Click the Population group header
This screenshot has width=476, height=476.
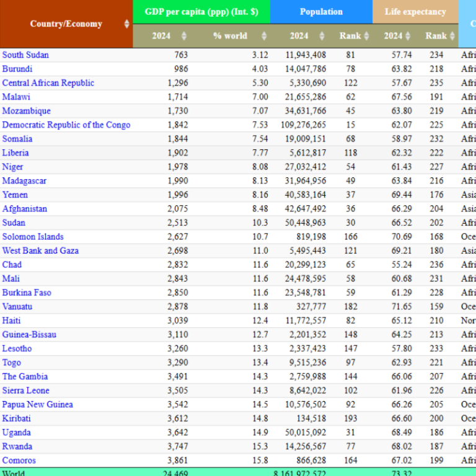coord(321,12)
